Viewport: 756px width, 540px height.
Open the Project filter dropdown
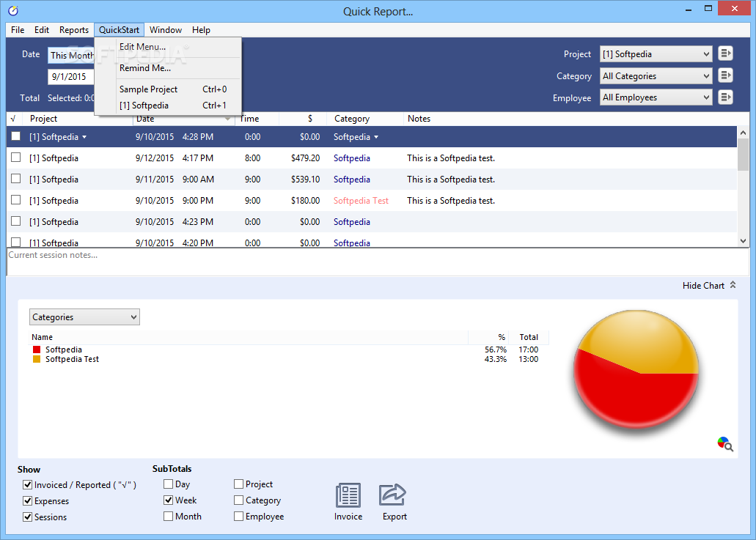[656, 54]
